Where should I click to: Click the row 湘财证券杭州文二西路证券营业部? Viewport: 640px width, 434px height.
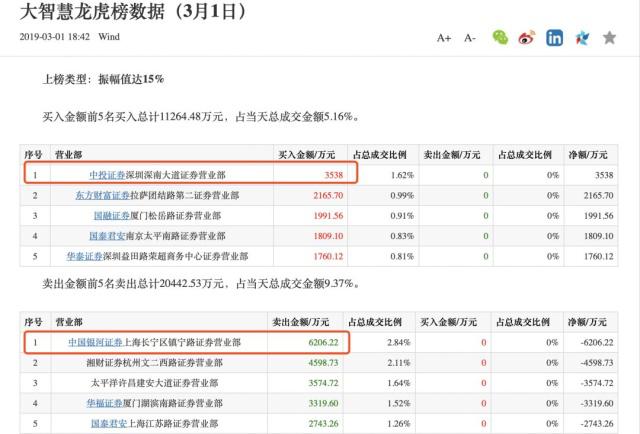click(318, 363)
